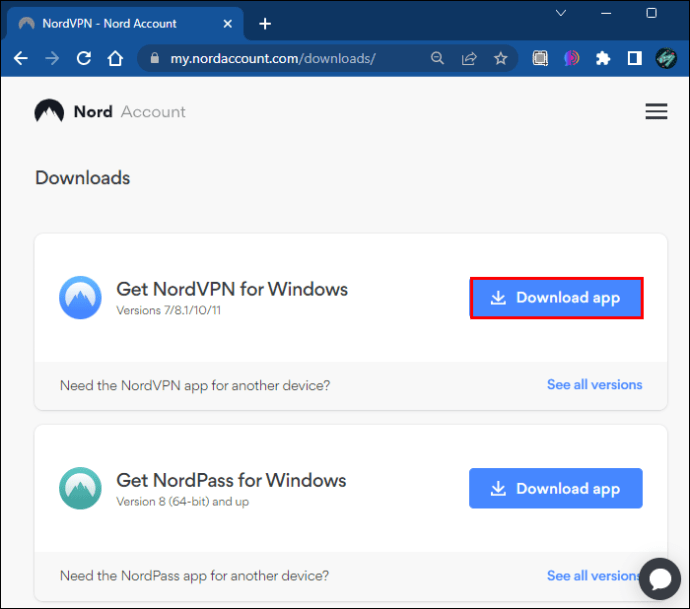Click the 'Version 8 (64-bit) and up' text
The image size is (690, 609).
tap(183, 502)
